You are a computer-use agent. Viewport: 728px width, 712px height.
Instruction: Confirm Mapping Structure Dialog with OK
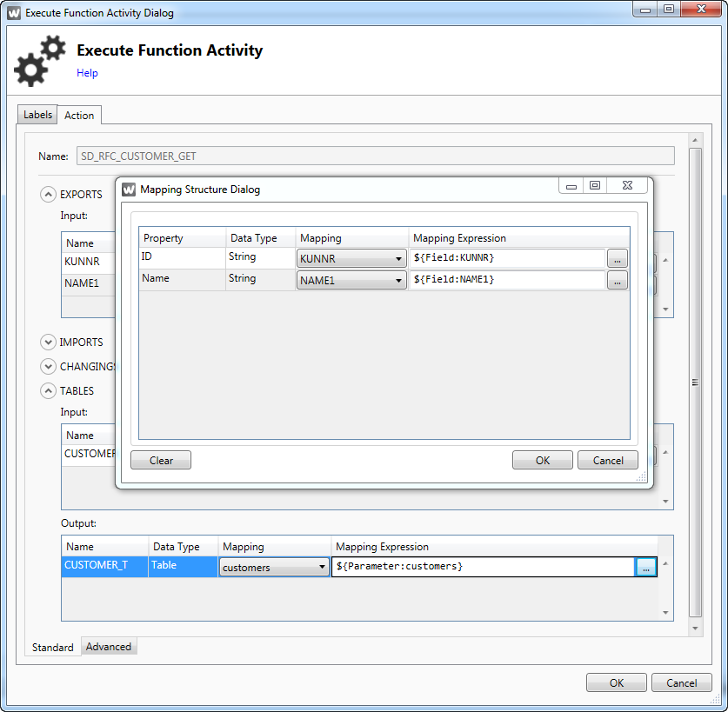(x=542, y=461)
